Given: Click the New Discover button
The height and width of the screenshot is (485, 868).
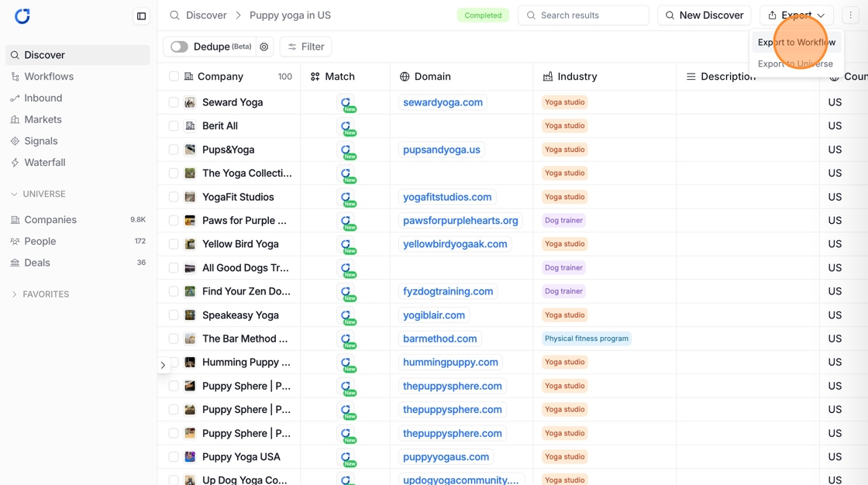Looking at the screenshot, I should pyautogui.click(x=704, y=15).
